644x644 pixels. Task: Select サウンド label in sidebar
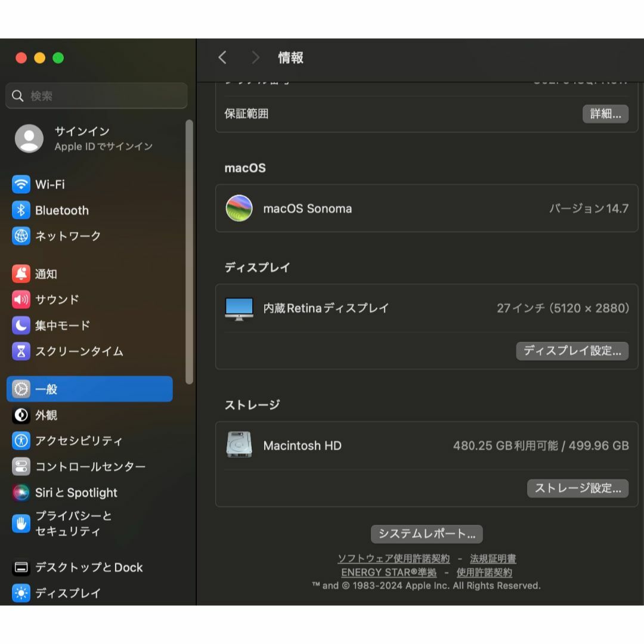tap(57, 300)
